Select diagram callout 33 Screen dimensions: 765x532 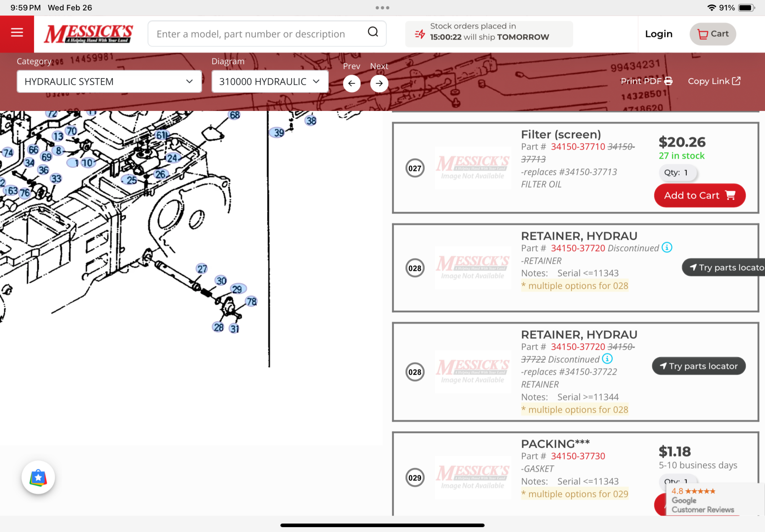coord(56,179)
